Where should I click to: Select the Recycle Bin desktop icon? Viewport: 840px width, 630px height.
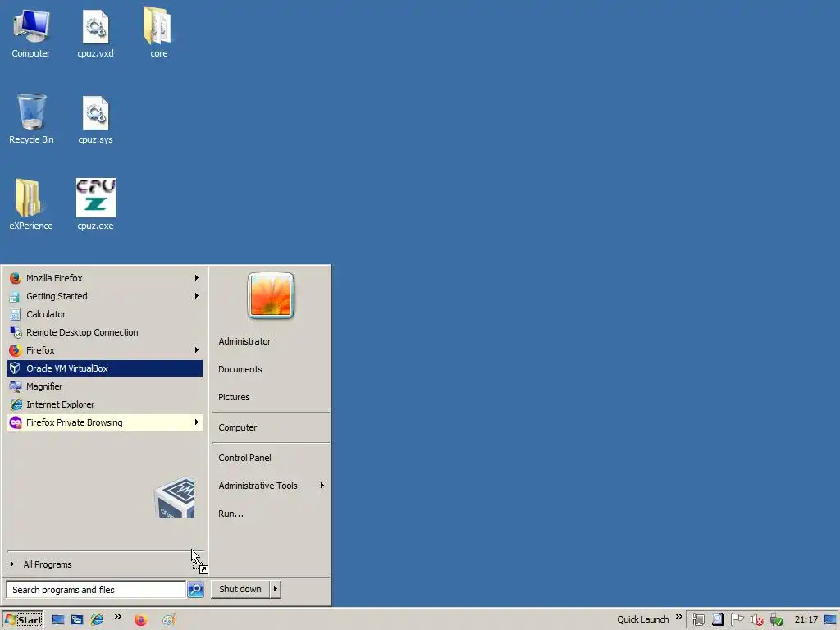click(x=31, y=119)
